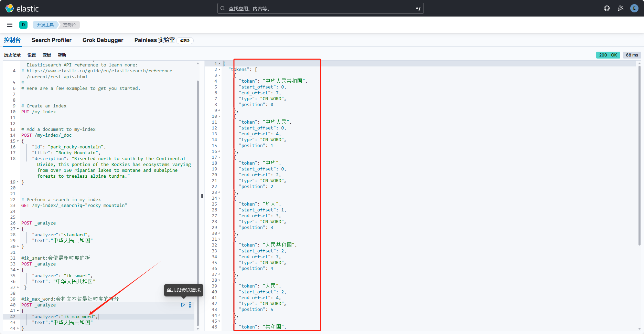Viewport: 644px width, 334px height.
Task: Open 帮助 help
Action: click(62, 55)
